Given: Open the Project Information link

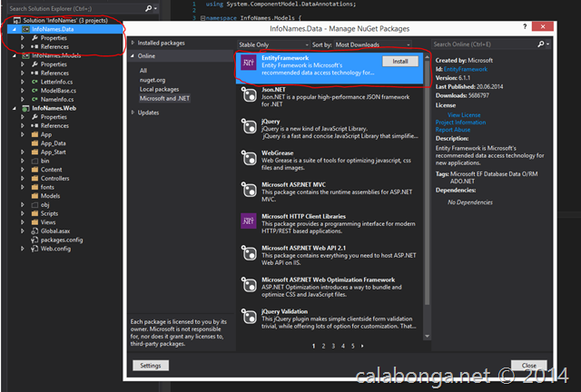Looking at the screenshot, I should (x=460, y=122).
